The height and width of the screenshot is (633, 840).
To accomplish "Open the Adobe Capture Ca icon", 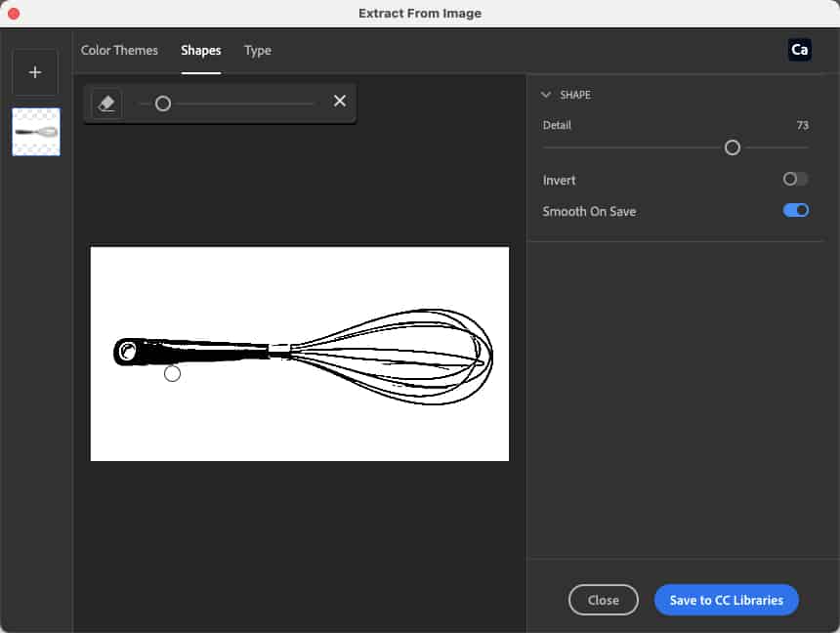I will (799, 50).
